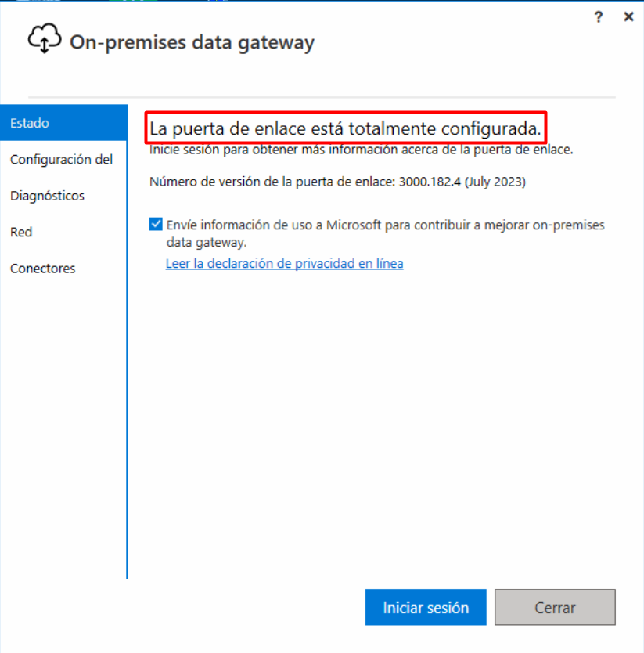Click the Iniciar sesión button

426,607
